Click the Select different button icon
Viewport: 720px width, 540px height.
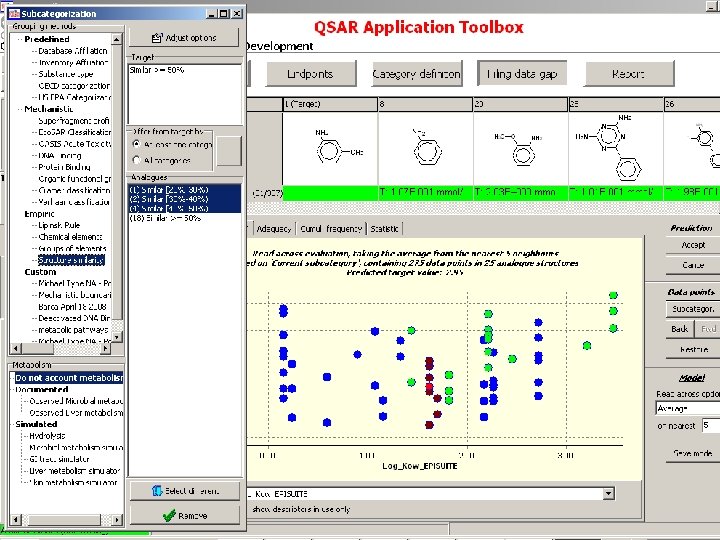pyautogui.click(x=157, y=491)
